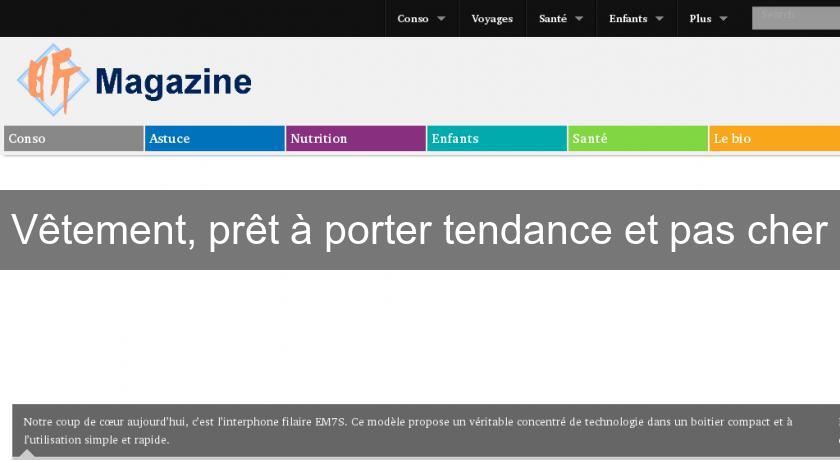Expand the dropdown arrow beside top Conso
Viewport: 840px width, 460px height.
tap(441, 19)
